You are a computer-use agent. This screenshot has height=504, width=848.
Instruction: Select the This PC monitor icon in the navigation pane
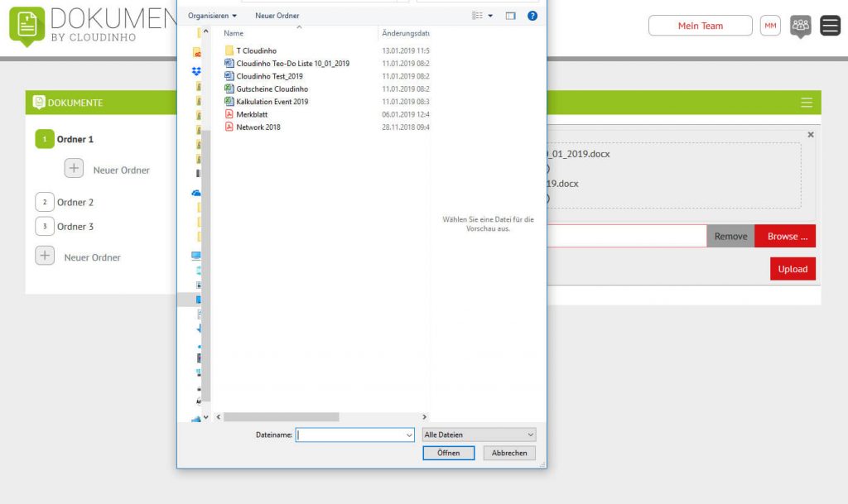pos(196,256)
